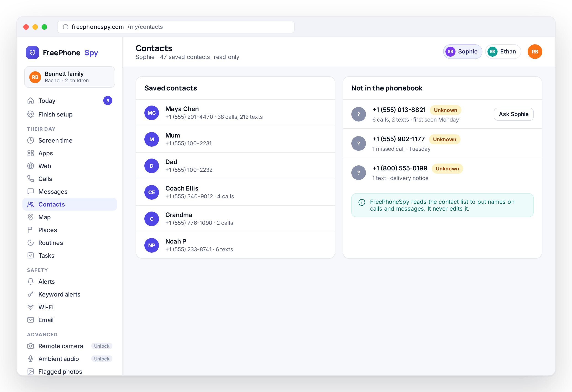The image size is (572, 392).
Task: Click the "1 text · delivery notice" text
Action: point(400,178)
